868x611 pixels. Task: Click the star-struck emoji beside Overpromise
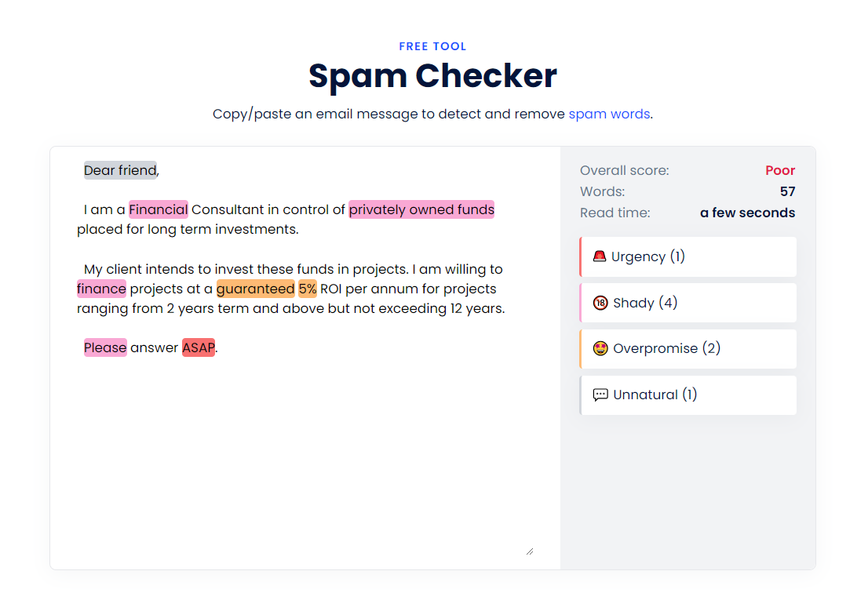pos(600,348)
